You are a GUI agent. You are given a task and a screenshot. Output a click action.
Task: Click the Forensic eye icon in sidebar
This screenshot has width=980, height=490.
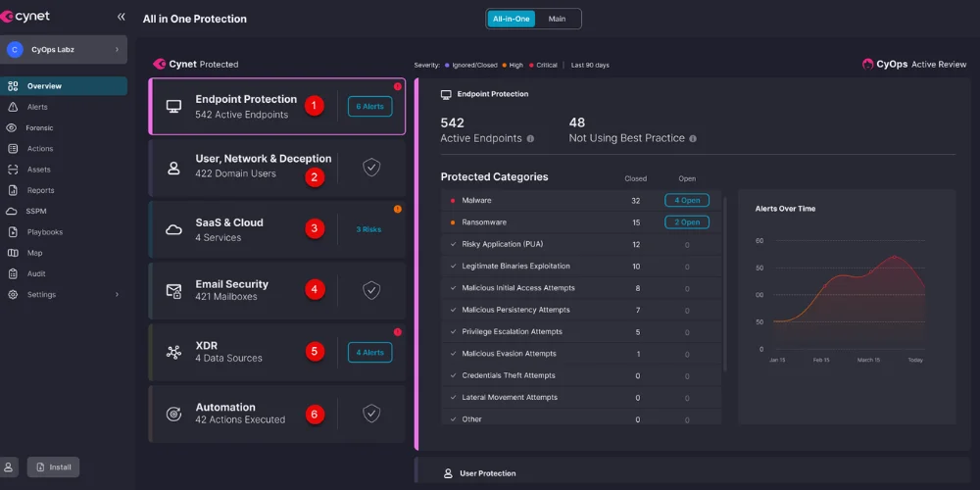click(x=13, y=127)
